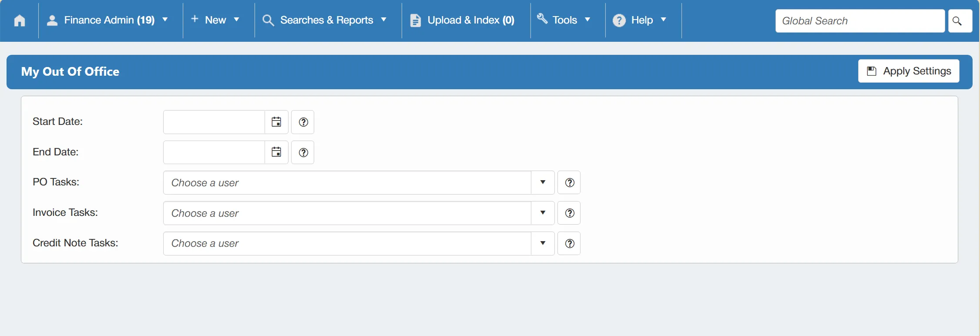
Task: Expand the Invoice Tasks dropdown arrow
Action: click(x=543, y=213)
